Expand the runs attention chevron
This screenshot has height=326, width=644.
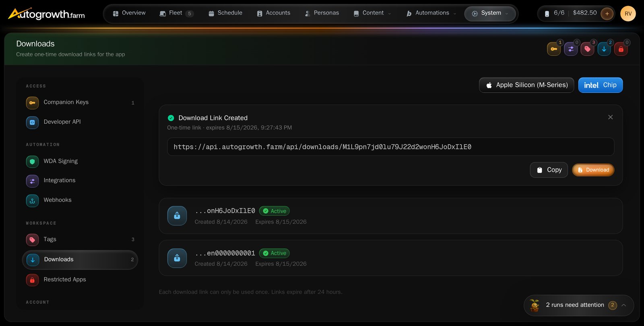point(623,305)
